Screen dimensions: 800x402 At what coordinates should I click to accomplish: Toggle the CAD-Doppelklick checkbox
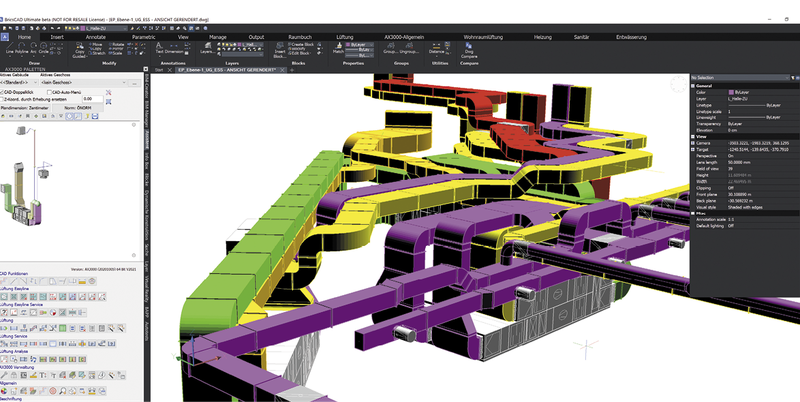[x=4, y=91]
